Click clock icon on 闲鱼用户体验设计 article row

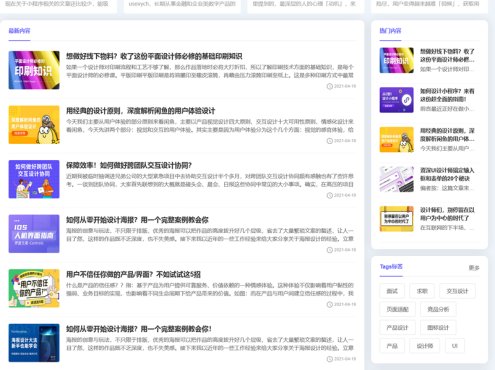[x=330, y=141]
